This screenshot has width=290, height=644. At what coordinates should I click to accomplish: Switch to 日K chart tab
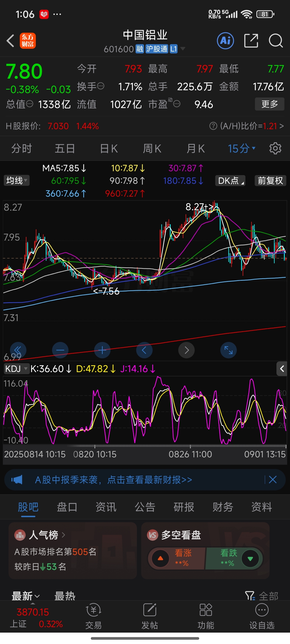point(109,148)
